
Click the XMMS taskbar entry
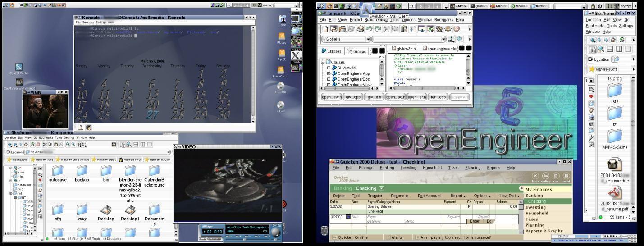point(459,6)
